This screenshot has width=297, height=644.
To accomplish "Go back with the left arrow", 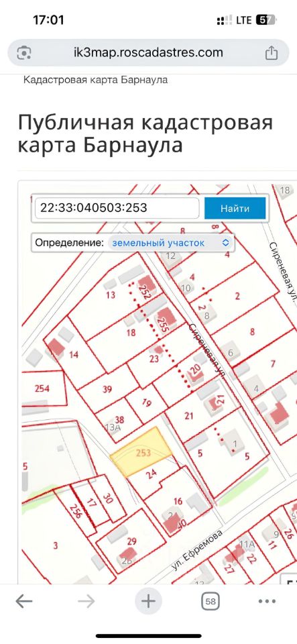I will click(23, 602).
